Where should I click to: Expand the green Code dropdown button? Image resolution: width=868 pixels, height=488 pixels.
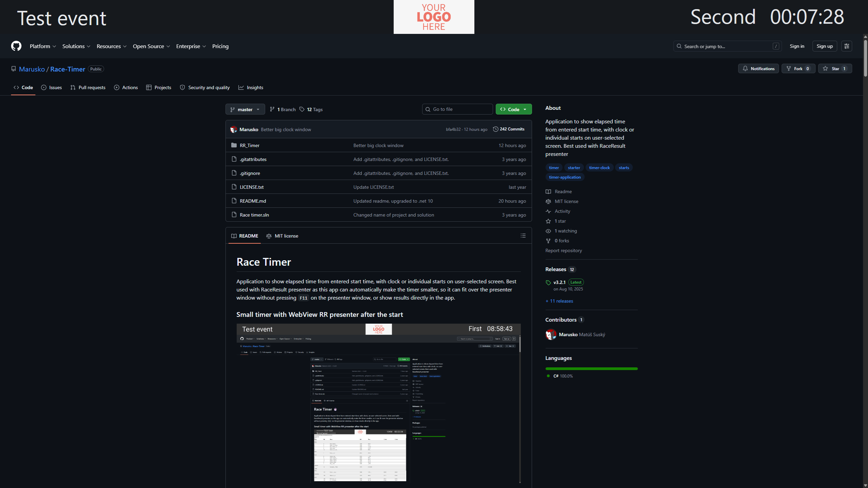pos(514,109)
